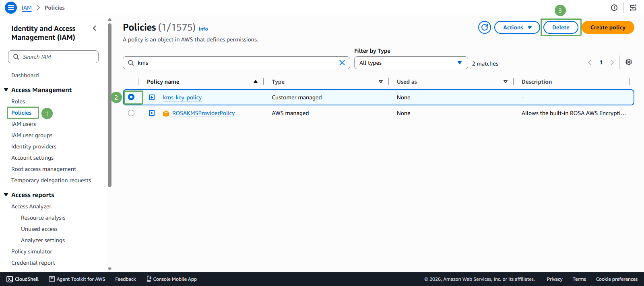Viewport: 644px width, 286px height.
Task: Open the Type column filter arrow
Action: point(381,82)
